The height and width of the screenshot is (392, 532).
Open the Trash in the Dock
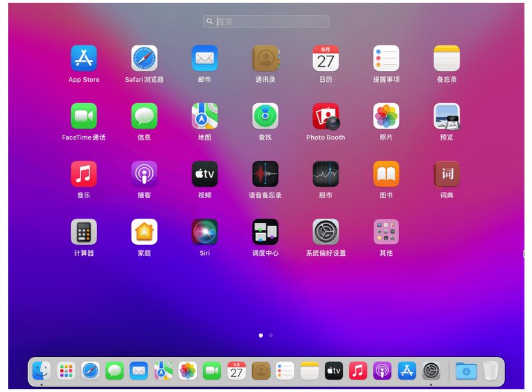(x=490, y=371)
